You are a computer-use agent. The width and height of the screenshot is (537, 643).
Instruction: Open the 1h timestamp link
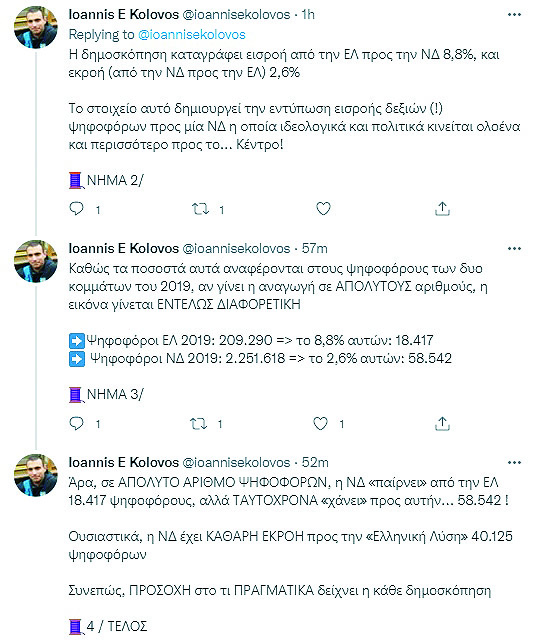click(x=308, y=15)
